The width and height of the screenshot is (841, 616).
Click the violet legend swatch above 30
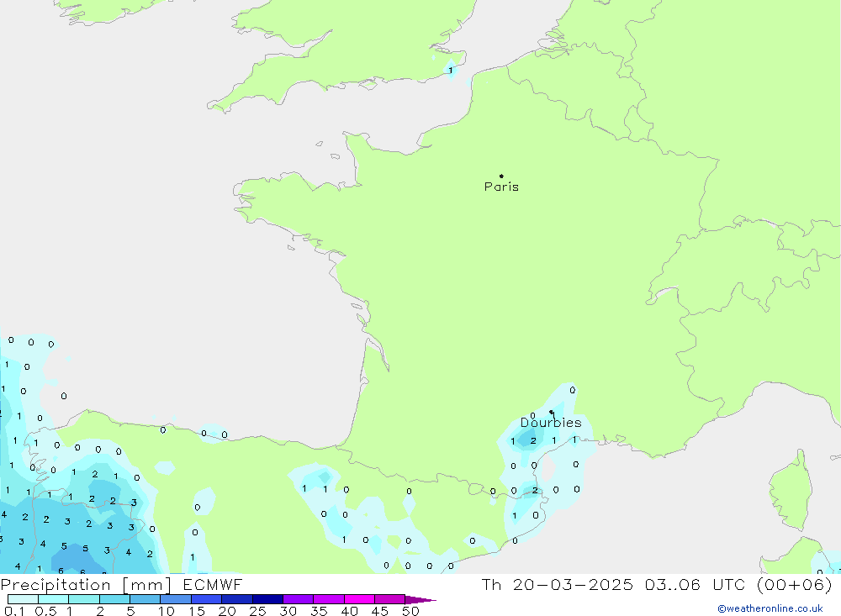tap(298, 599)
